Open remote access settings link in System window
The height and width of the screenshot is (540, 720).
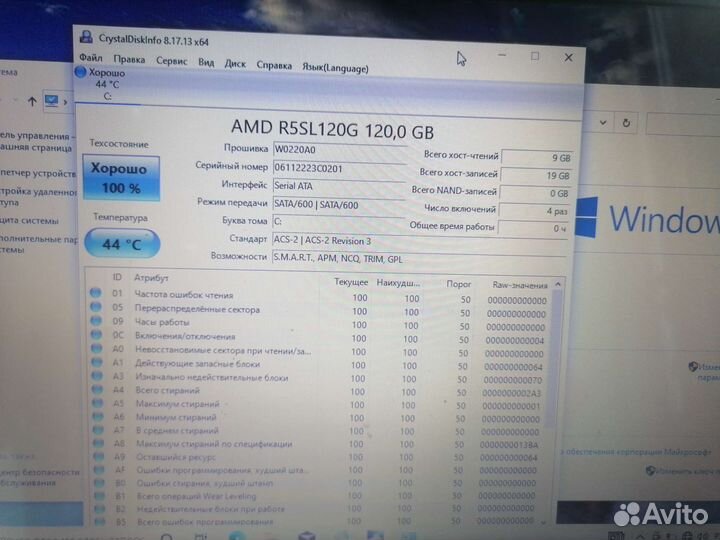38,197
